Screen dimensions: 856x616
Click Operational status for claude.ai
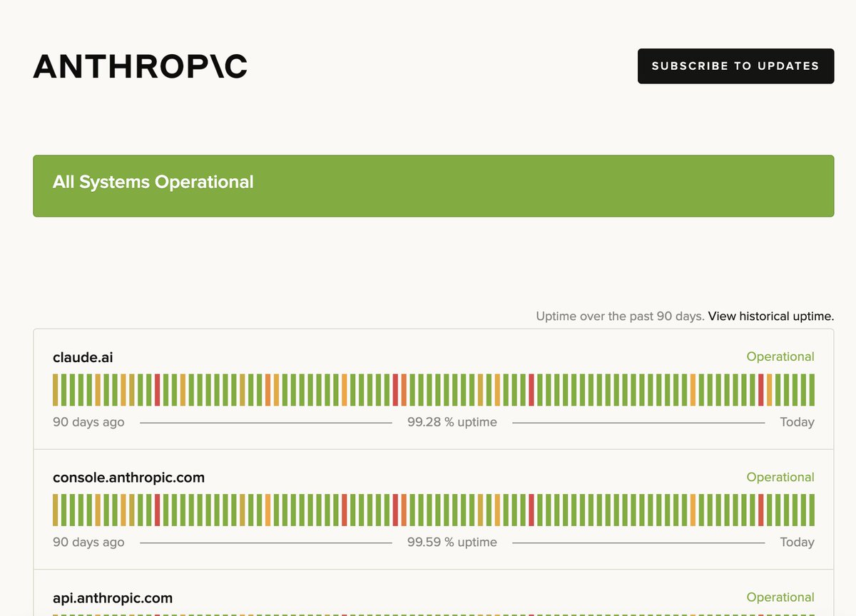pos(780,356)
